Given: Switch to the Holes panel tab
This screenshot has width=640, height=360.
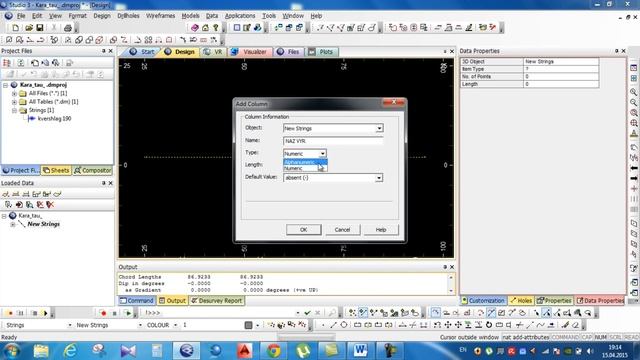Looking at the screenshot, I should 521,301.
